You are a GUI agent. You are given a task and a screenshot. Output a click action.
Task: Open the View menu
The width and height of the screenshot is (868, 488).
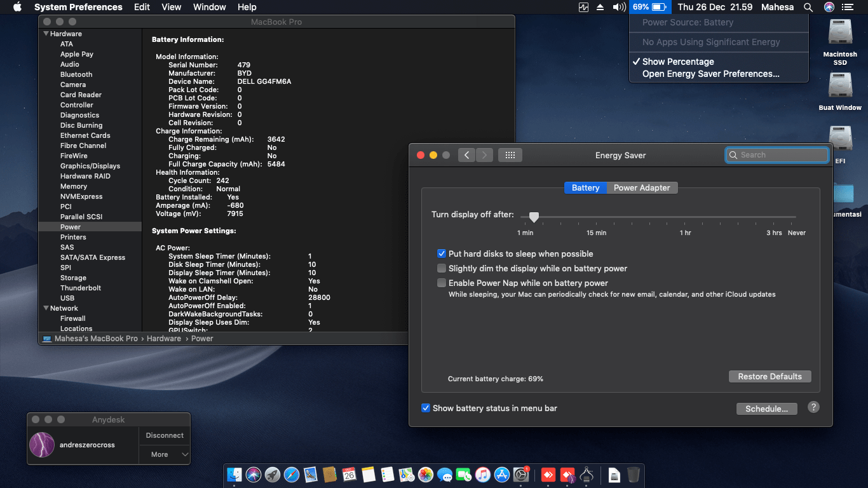coord(172,7)
